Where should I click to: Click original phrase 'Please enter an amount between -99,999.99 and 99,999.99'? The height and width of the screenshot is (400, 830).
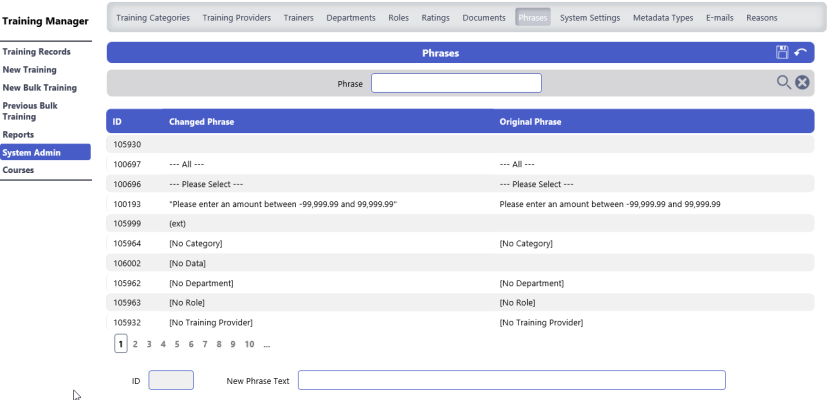(610, 204)
